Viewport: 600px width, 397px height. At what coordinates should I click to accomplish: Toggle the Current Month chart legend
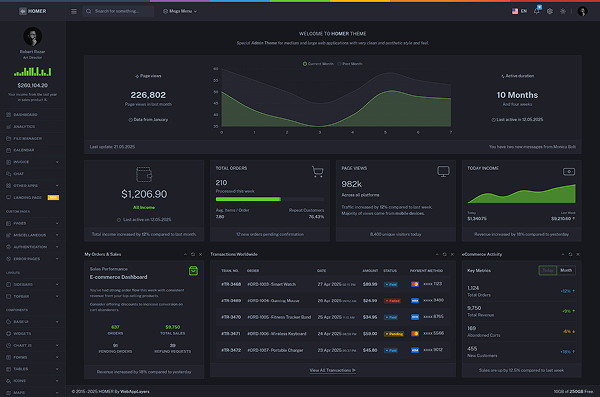click(318, 64)
